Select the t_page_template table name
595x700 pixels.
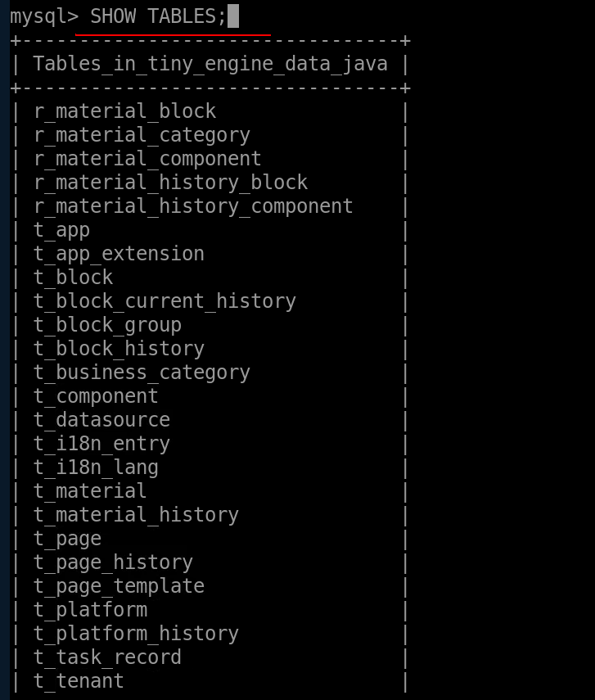[119, 586]
